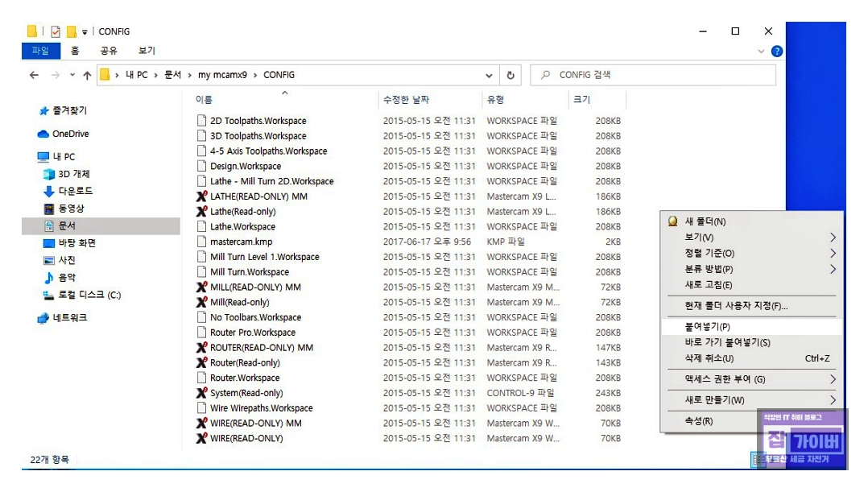Viewport: 868px width, 492px height.
Task: Open the 보기 ribbon tab
Action: click(x=147, y=51)
